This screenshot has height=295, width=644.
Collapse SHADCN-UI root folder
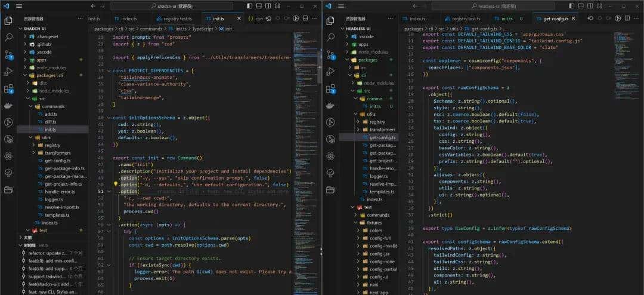[21, 29]
